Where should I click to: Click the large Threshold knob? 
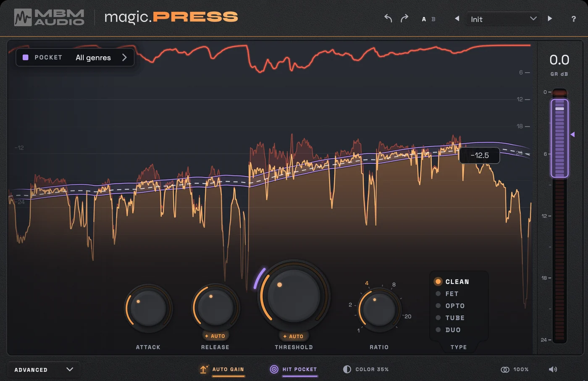coord(294,296)
